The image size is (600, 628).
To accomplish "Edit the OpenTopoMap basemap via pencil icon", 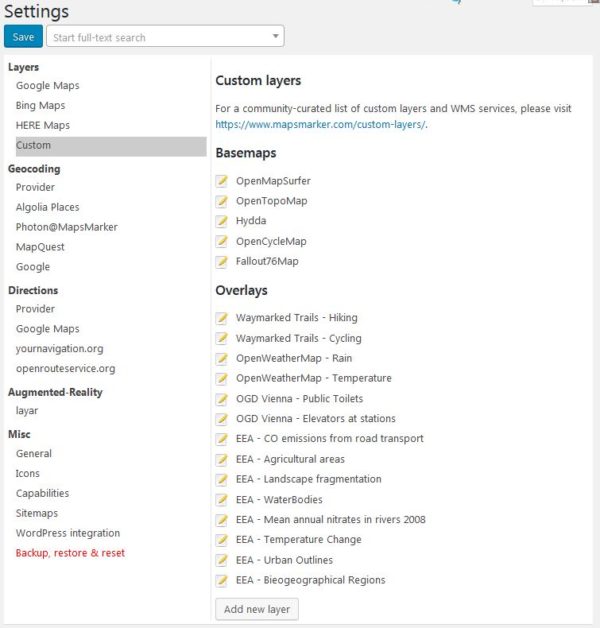I will point(221,201).
